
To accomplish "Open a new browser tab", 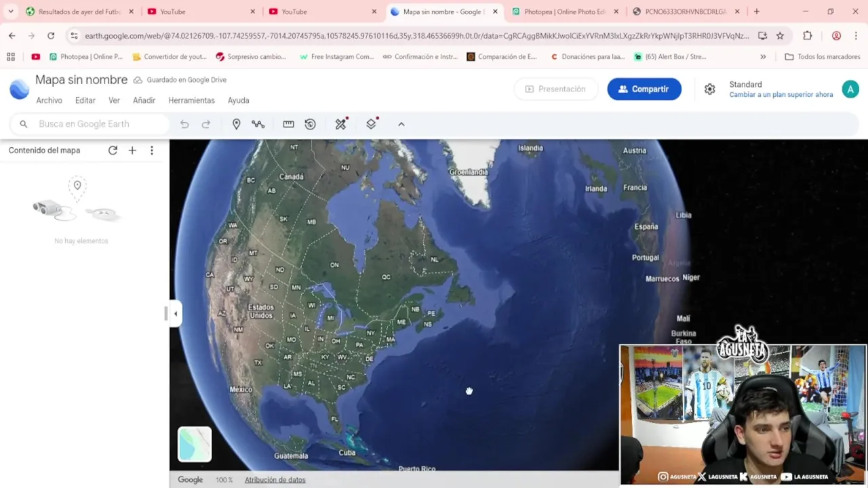I will click(757, 12).
